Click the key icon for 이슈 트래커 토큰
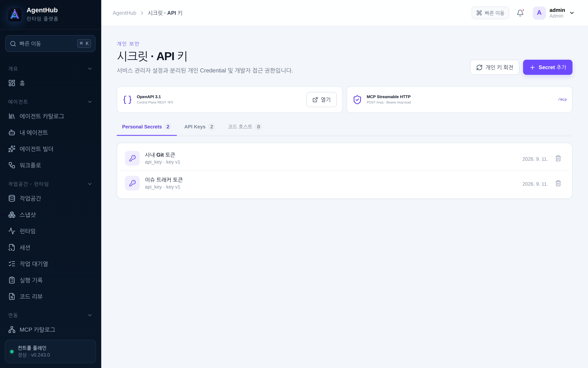The width and height of the screenshot is (588, 368). [x=132, y=183]
